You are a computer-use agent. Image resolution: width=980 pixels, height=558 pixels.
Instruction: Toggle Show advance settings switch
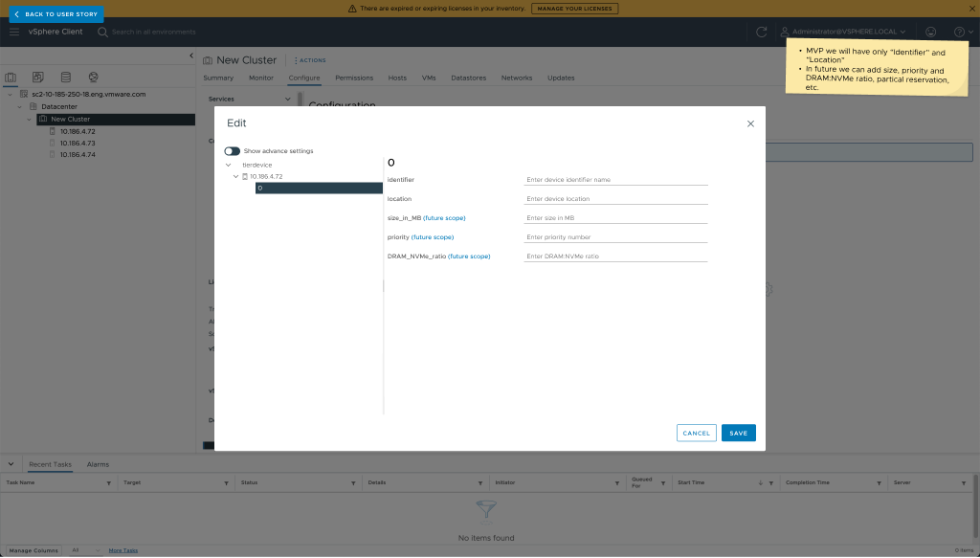[x=233, y=151]
